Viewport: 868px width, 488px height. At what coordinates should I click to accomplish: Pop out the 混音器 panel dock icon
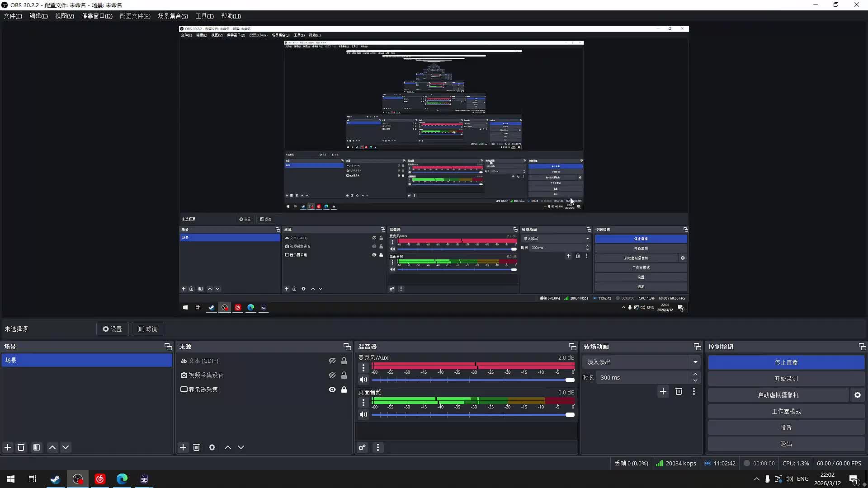(572, 347)
